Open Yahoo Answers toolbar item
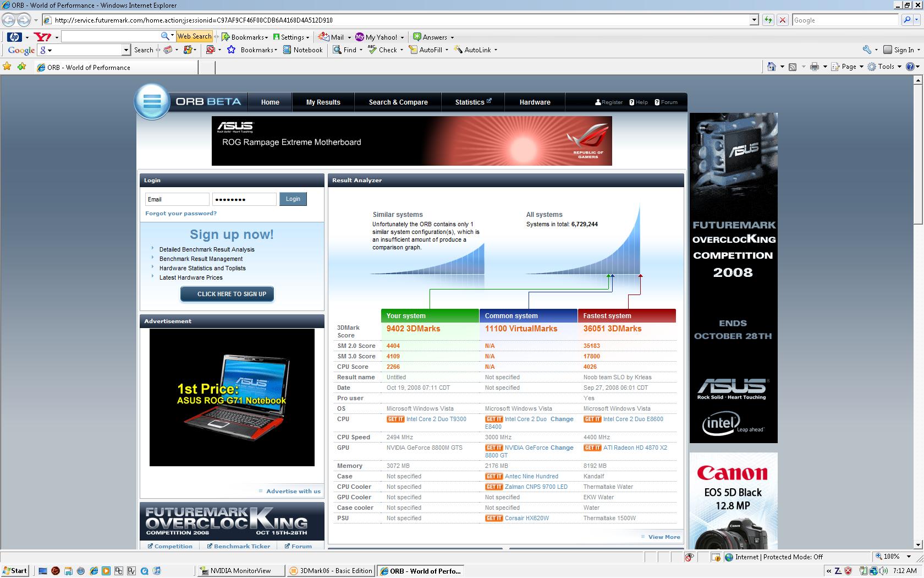This screenshot has width=924, height=578. [430, 37]
